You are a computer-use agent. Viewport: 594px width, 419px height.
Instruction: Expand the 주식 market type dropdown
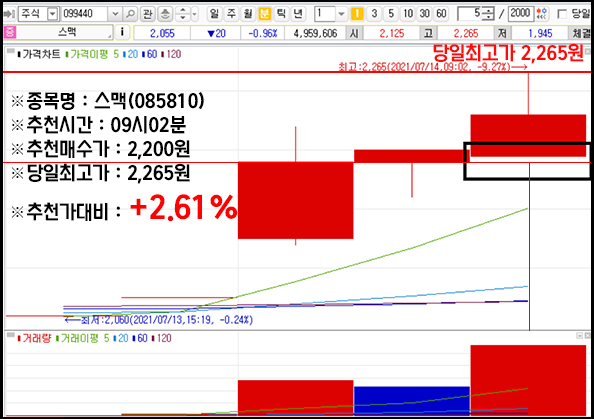(53, 14)
